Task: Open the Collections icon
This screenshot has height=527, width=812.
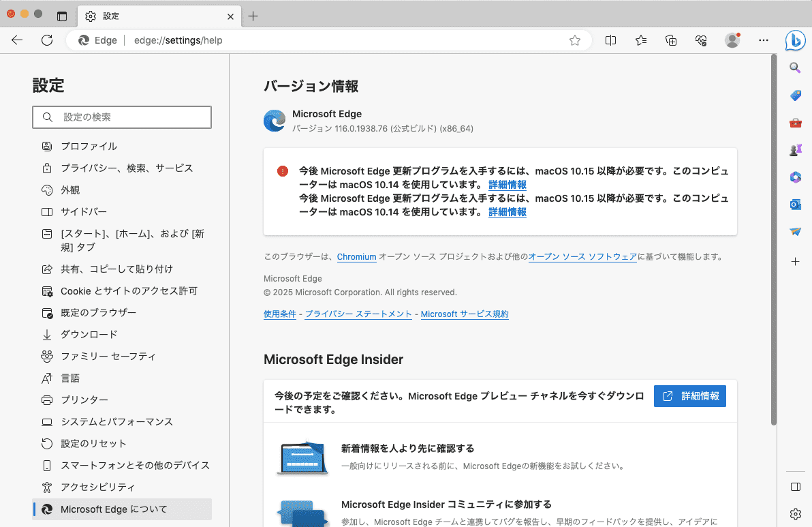Action: coord(670,40)
